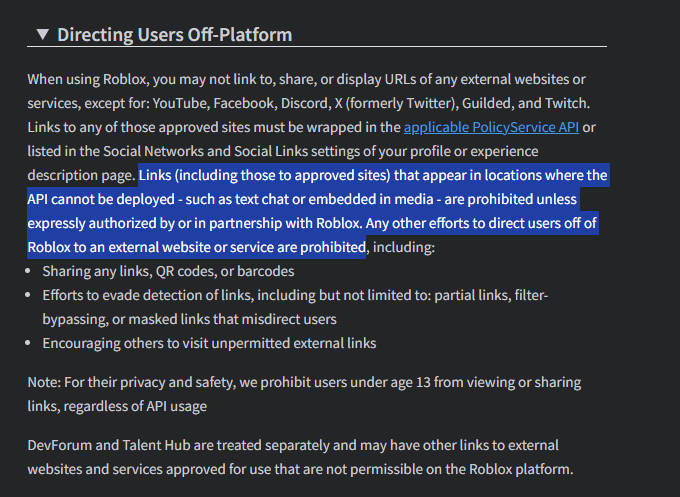The image size is (680, 497).
Task: Click the first line 'When using Roblox'
Action: point(306,79)
